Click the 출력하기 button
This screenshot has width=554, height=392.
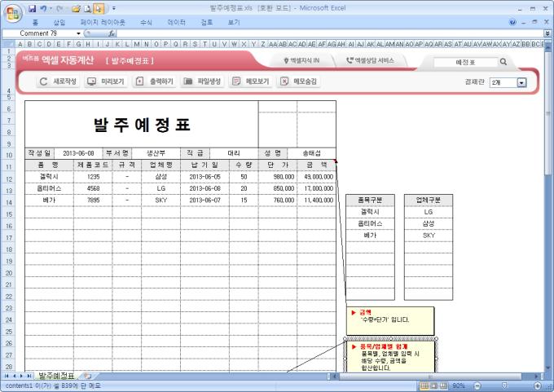tap(155, 81)
